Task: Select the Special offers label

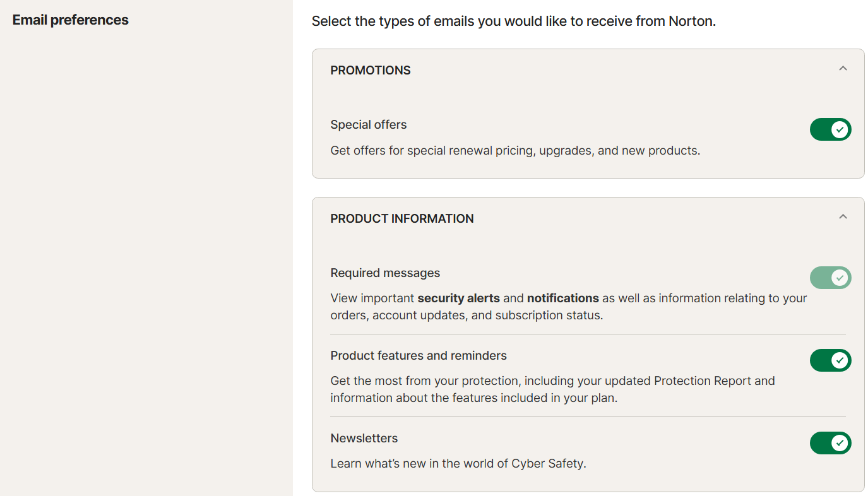Action: (369, 125)
